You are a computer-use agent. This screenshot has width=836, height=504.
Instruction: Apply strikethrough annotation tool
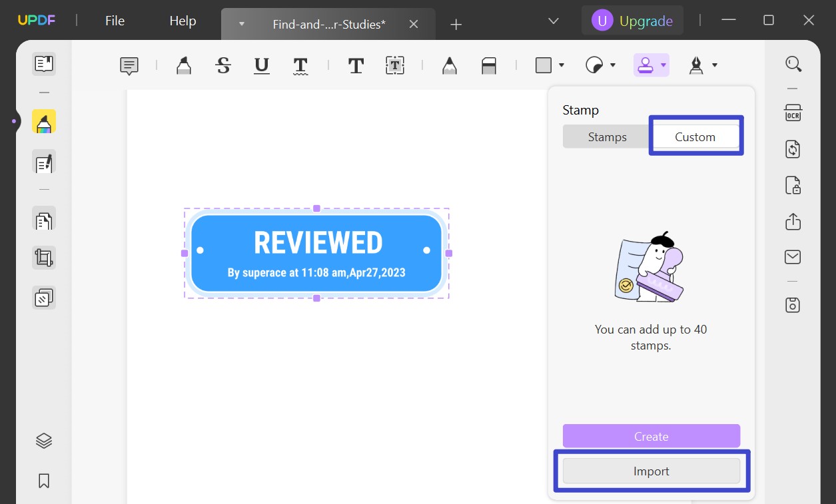(x=223, y=65)
